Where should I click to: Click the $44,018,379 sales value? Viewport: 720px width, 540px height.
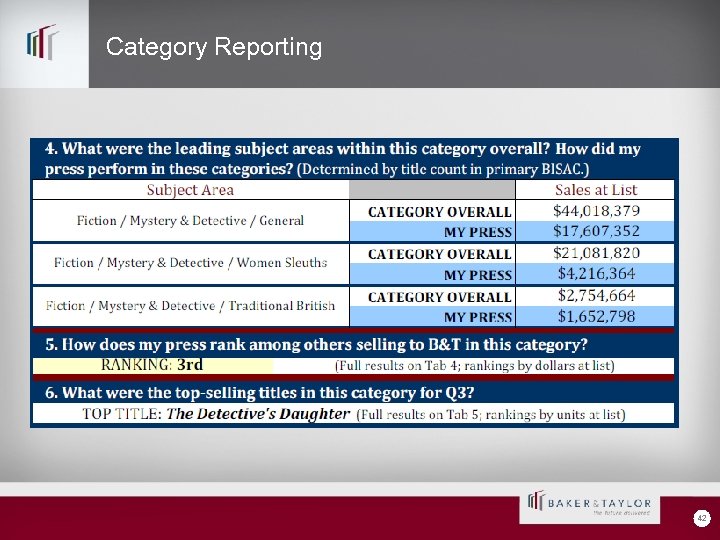click(596, 211)
